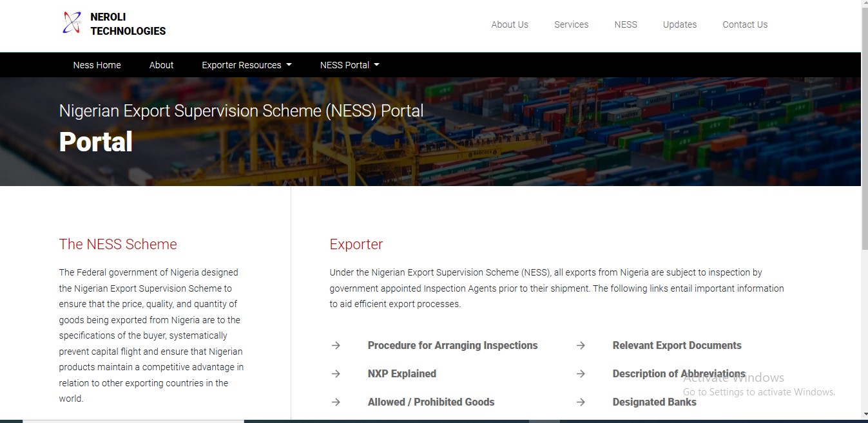Open the NXP Explained link
The image size is (868, 423).
point(401,374)
